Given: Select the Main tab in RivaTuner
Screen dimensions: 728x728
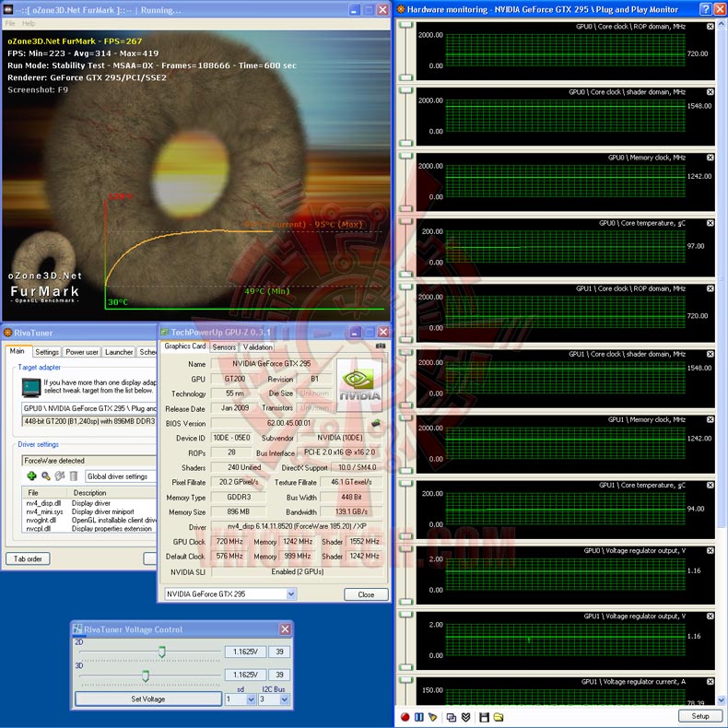Looking at the screenshot, I should [18, 351].
